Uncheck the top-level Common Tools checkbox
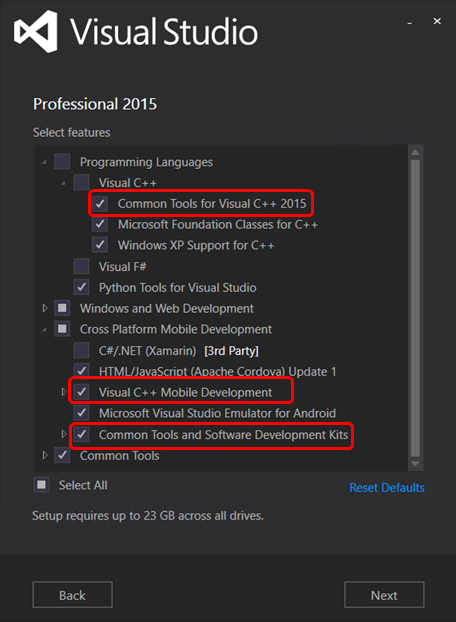This screenshot has height=622, width=456. click(62, 455)
